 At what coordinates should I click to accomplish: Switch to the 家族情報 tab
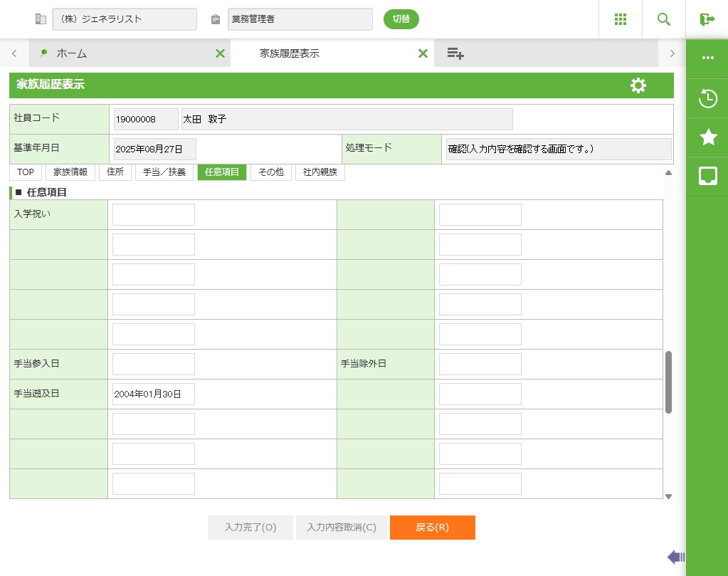point(70,172)
